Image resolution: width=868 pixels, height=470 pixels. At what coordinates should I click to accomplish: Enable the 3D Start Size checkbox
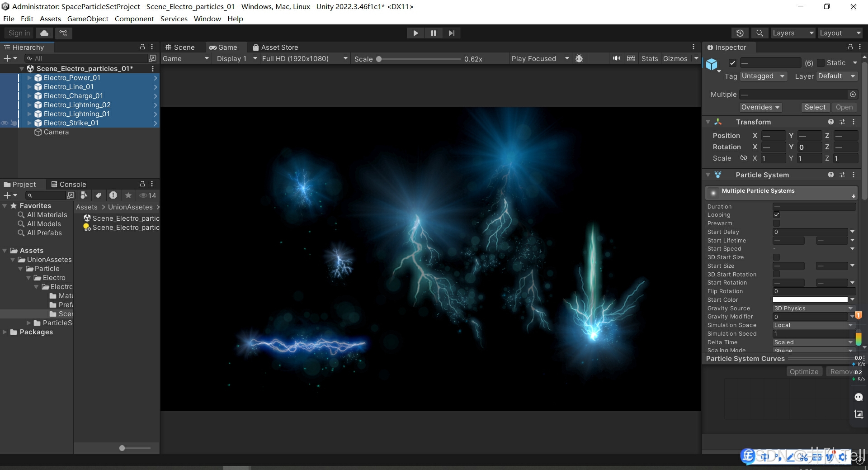tap(776, 257)
